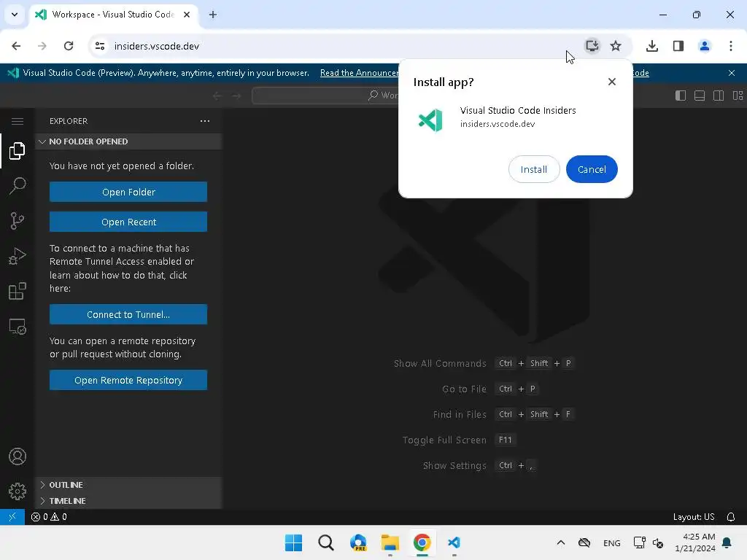Open the Search view in activity bar
Viewport: 747px width, 560px height.
tap(18, 186)
